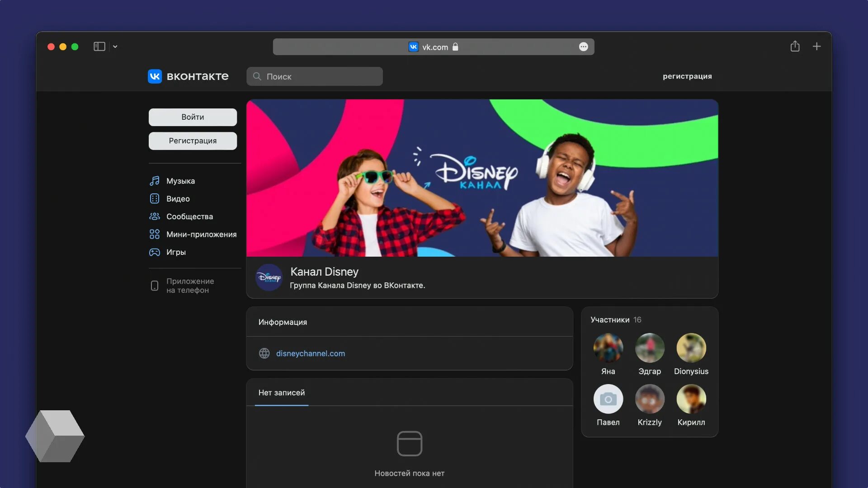
Task: Open member Кирилл's avatar
Action: [691, 399]
